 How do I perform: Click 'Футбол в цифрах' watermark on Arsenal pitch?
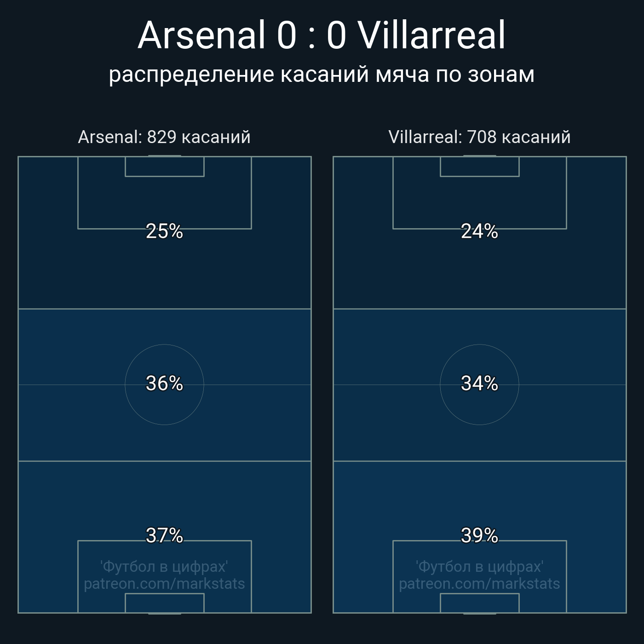(164, 567)
